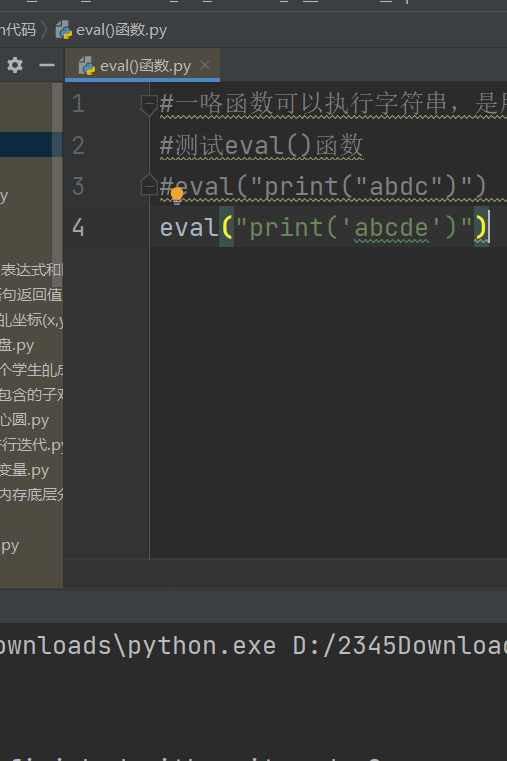Open the project panel gear settings

(15, 65)
